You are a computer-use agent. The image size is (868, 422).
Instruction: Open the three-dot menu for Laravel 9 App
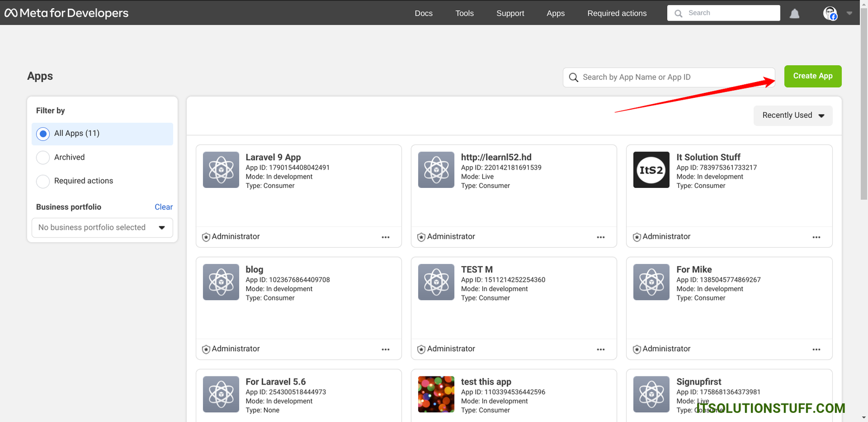(x=385, y=237)
